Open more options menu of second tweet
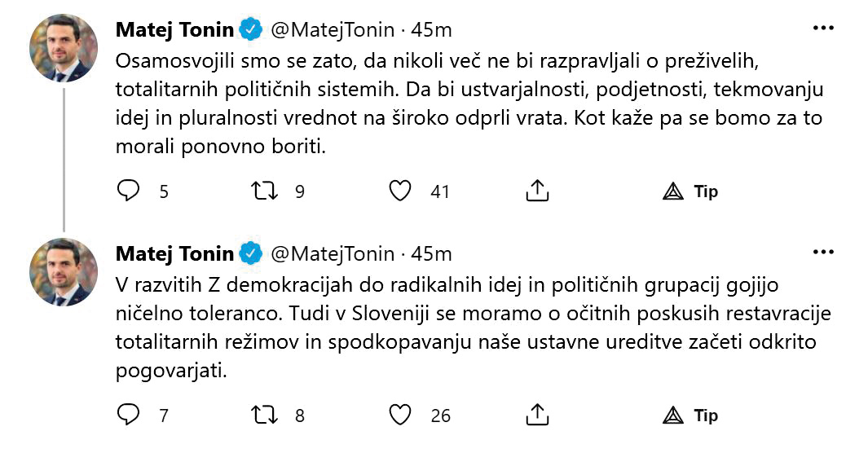 point(823,254)
